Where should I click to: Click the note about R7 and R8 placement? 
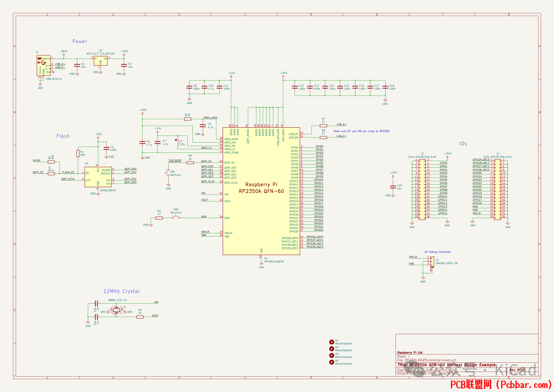click(x=362, y=131)
